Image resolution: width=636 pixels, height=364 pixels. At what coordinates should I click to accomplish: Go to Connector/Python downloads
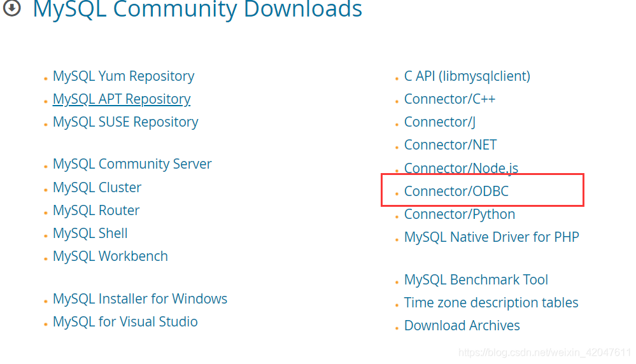[x=460, y=214]
